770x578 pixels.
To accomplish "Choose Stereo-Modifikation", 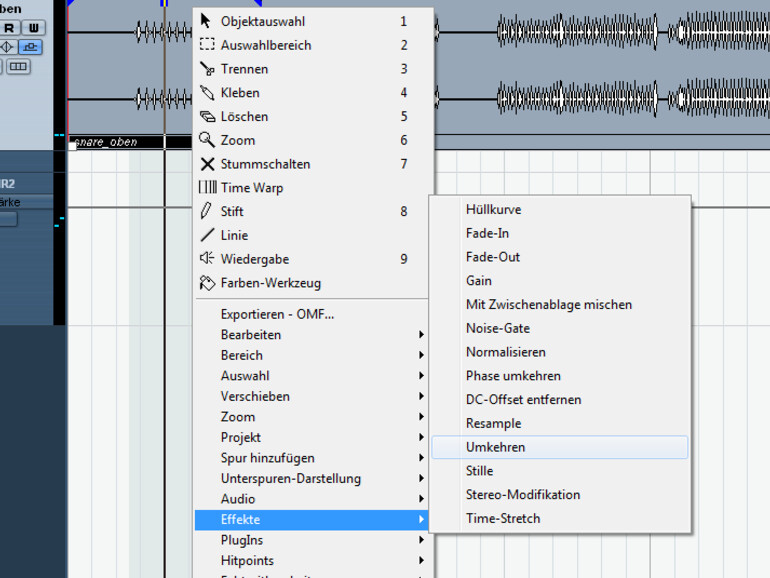I will click(x=560, y=495).
